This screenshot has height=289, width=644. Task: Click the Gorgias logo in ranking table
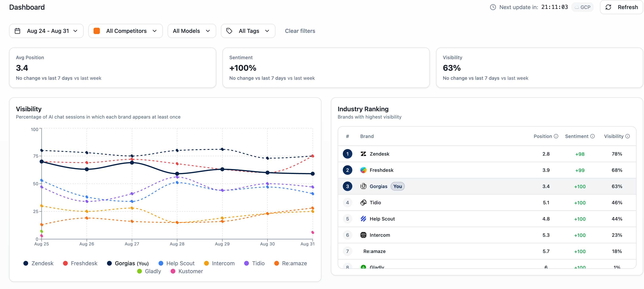[363, 186]
